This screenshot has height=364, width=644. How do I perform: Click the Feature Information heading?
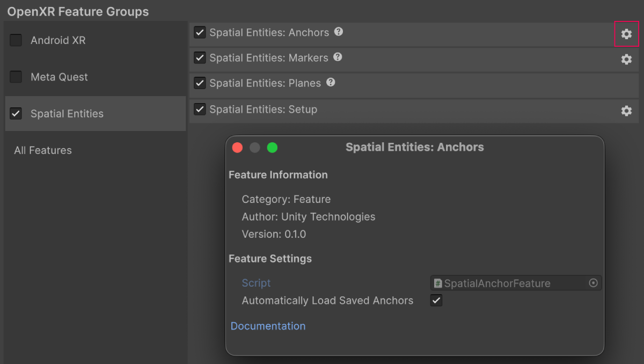pyautogui.click(x=278, y=174)
